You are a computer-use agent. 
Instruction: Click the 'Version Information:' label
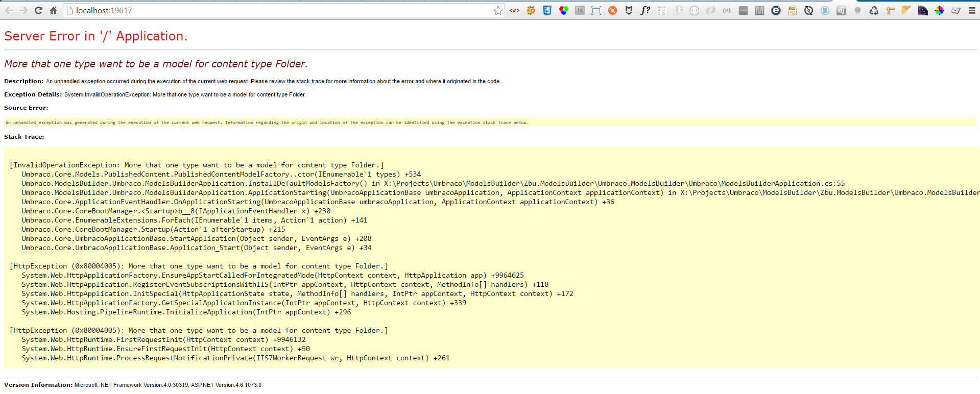(38, 385)
